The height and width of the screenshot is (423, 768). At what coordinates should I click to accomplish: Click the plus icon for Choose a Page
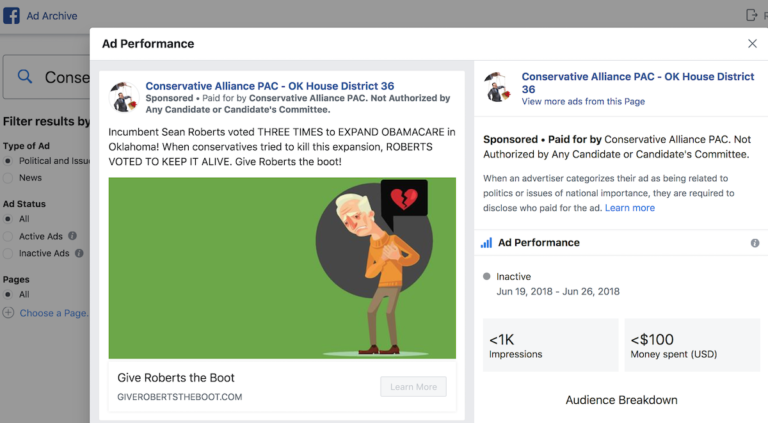click(x=8, y=312)
